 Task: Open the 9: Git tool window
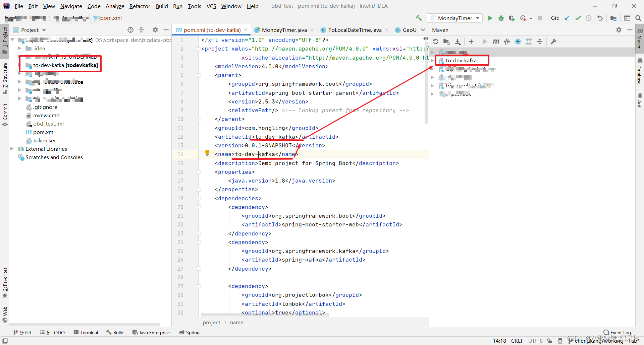click(22, 332)
